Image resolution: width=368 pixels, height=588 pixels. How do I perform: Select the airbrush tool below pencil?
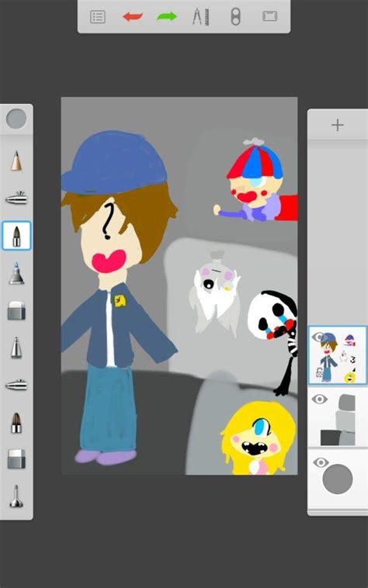(16, 197)
